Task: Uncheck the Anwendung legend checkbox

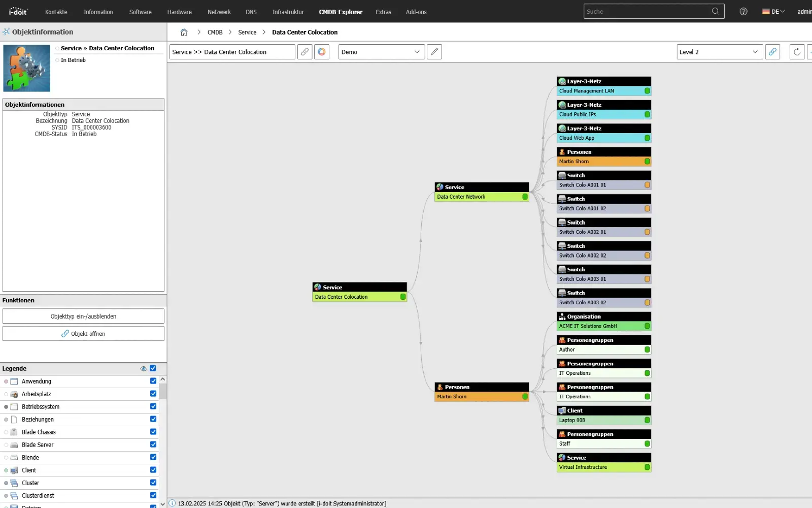Action: coord(153,381)
